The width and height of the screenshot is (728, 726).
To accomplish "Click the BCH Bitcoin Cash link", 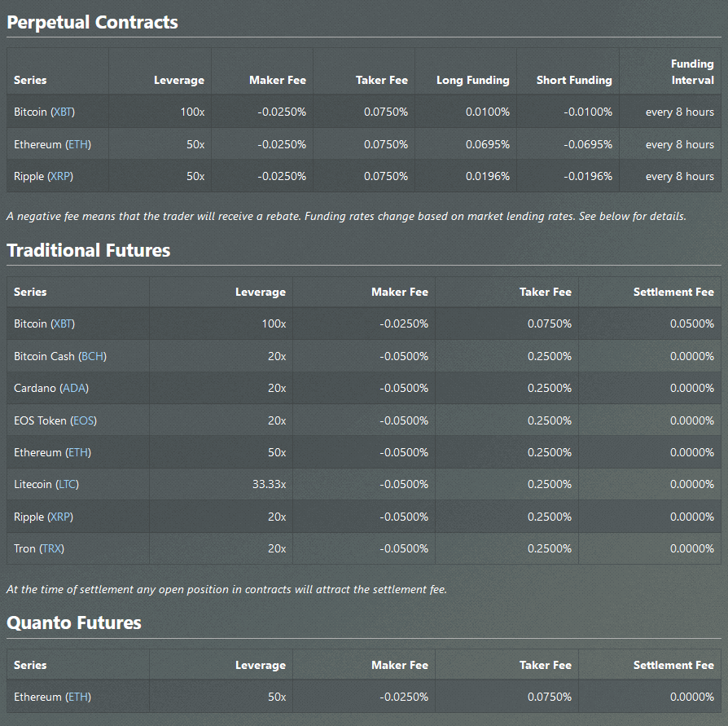I will coord(92,356).
